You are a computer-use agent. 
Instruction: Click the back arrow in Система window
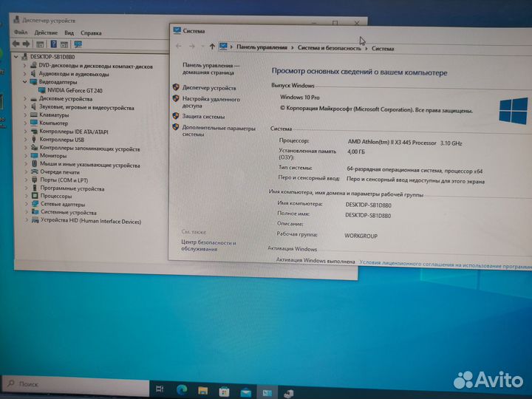click(x=179, y=46)
